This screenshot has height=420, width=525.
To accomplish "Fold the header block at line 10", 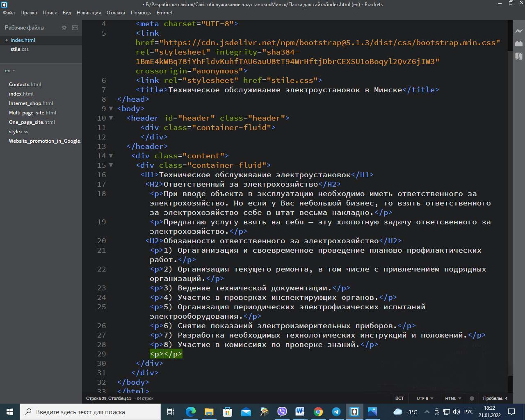I will point(111,118).
